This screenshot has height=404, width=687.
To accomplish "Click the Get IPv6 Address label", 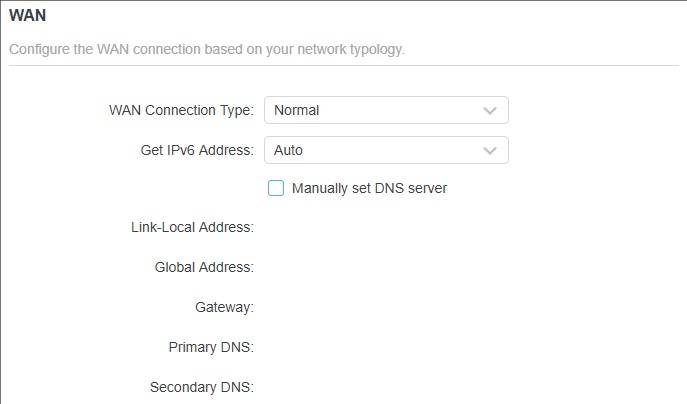I will click(197, 150).
